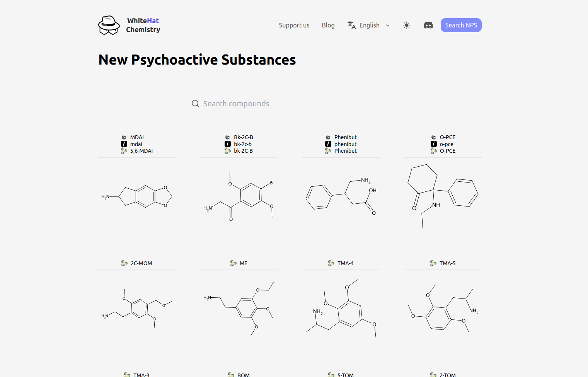Open the Discord community icon
Image resolution: width=588 pixels, height=377 pixels.
pyautogui.click(x=428, y=25)
